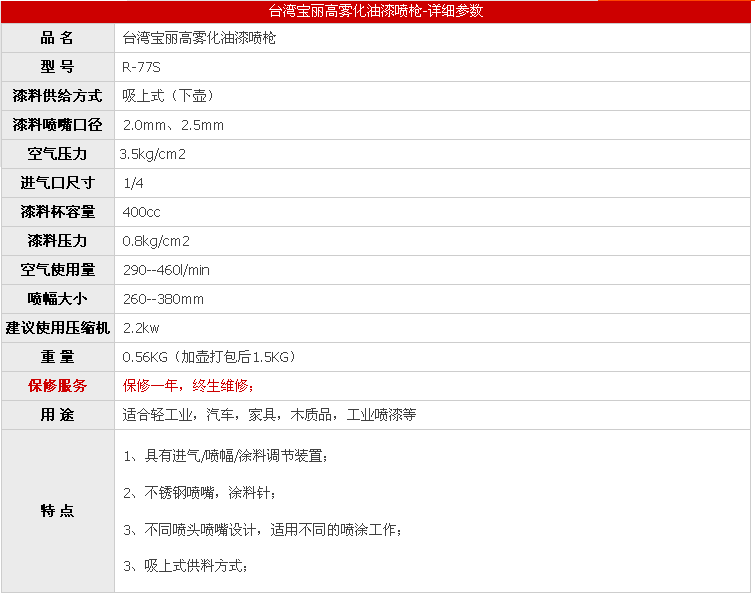The height and width of the screenshot is (593, 755).
Task: Click the model value R-77S
Action: click(x=141, y=67)
